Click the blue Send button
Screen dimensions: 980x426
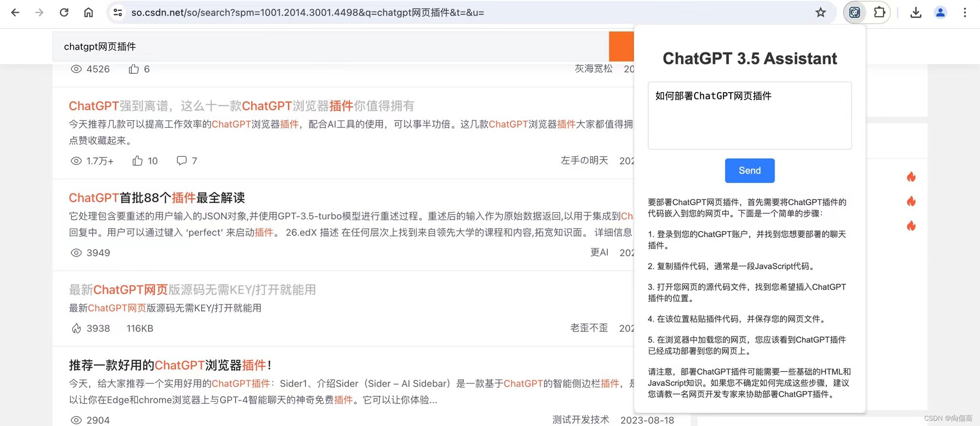pyautogui.click(x=750, y=171)
